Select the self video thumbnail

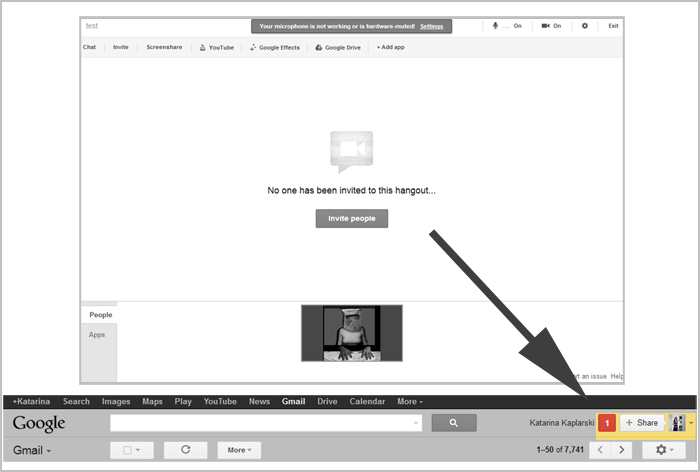coord(352,333)
